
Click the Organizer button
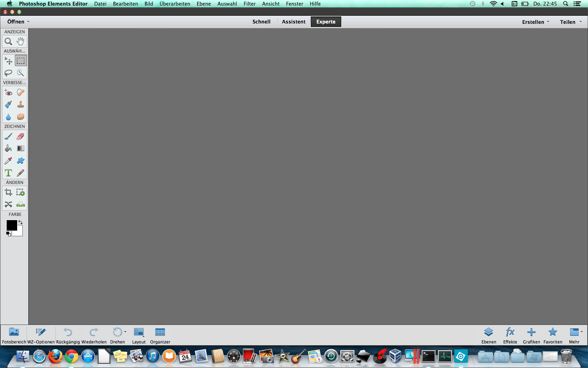[160, 335]
